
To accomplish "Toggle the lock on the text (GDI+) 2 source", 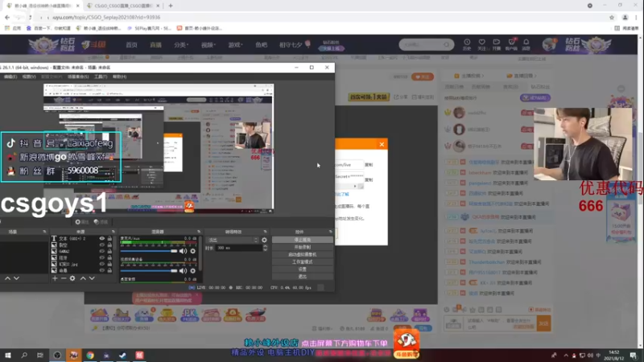I will coord(109,238).
